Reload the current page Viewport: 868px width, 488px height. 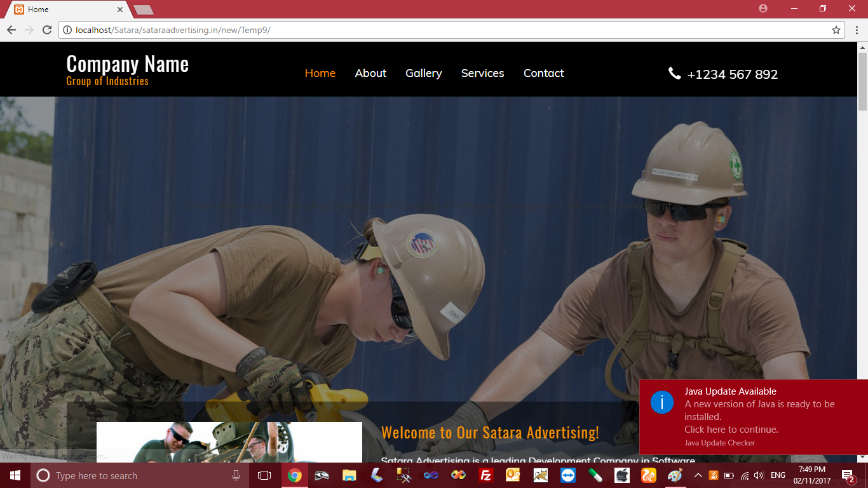pyautogui.click(x=46, y=30)
